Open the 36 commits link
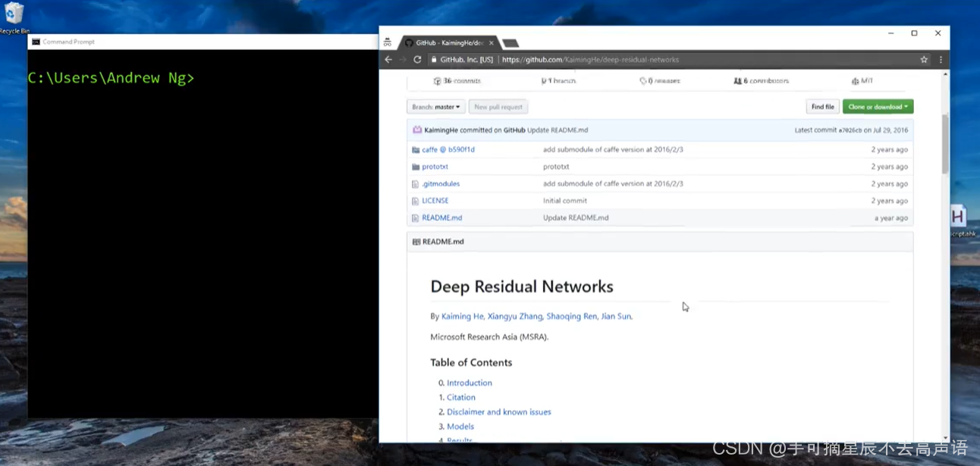Screen dimensions: 980x466 [457, 80]
